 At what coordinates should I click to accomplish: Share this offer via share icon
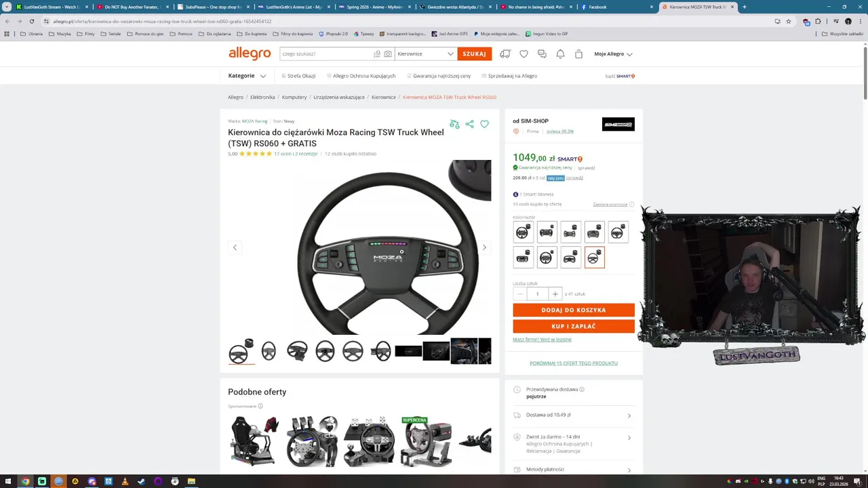[x=469, y=124]
